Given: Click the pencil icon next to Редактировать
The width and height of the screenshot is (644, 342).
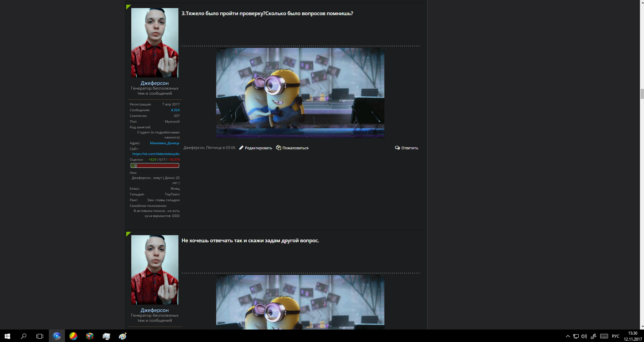Looking at the screenshot, I should [241, 148].
